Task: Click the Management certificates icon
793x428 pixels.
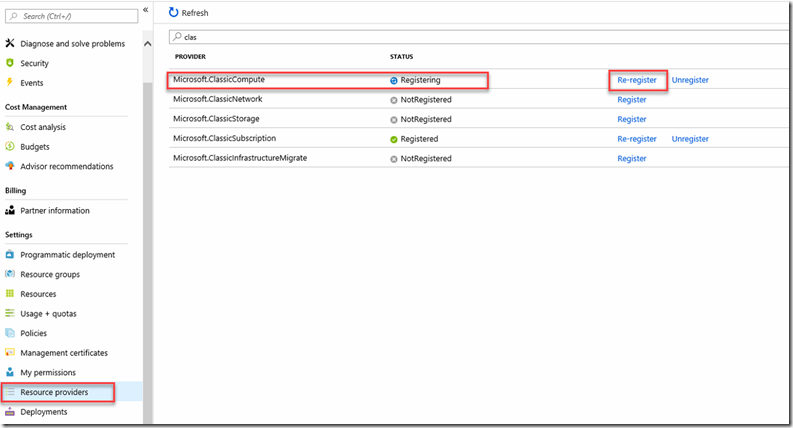Action: click(x=10, y=352)
